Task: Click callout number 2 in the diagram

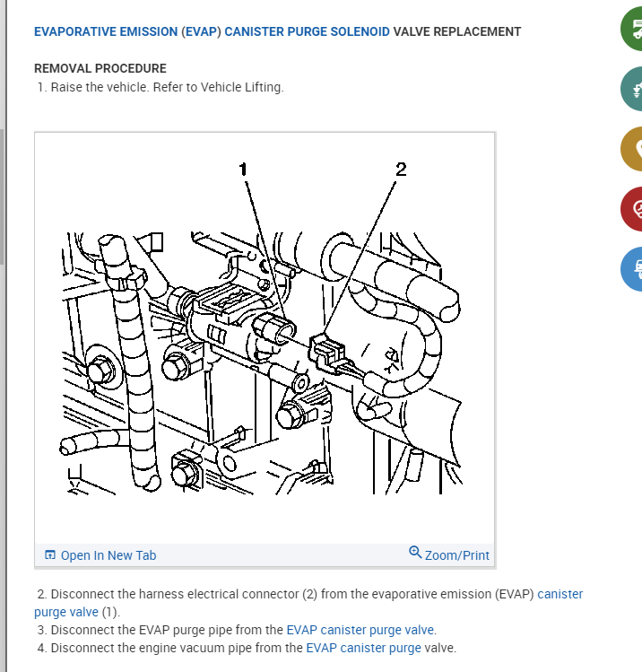Action: [401, 170]
